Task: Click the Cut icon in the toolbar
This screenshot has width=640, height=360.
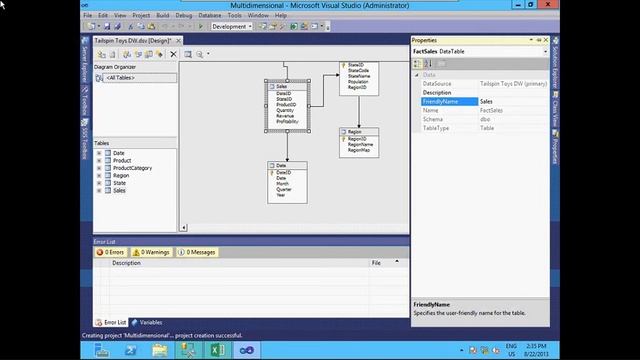Action: pyautogui.click(x=131, y=27)
